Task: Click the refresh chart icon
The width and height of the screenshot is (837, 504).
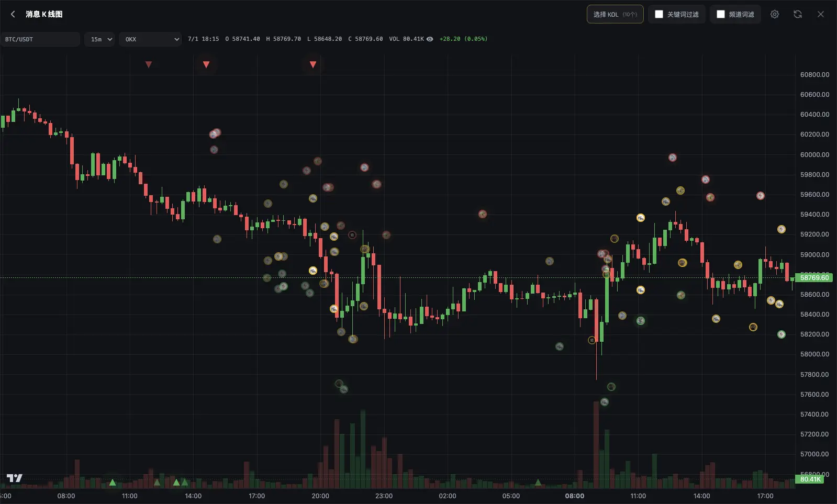Action: [x=798, y=14]
